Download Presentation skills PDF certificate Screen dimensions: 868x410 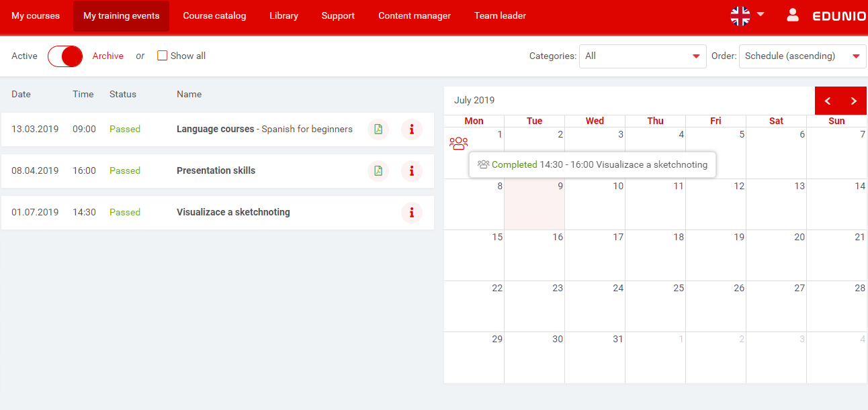[x=378, y=171]
